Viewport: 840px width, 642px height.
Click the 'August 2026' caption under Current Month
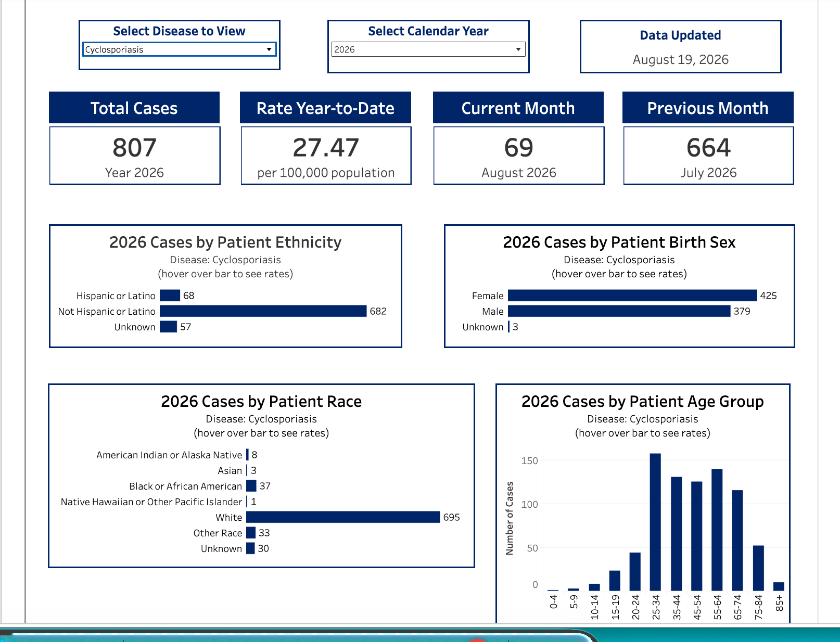point(519,173)
